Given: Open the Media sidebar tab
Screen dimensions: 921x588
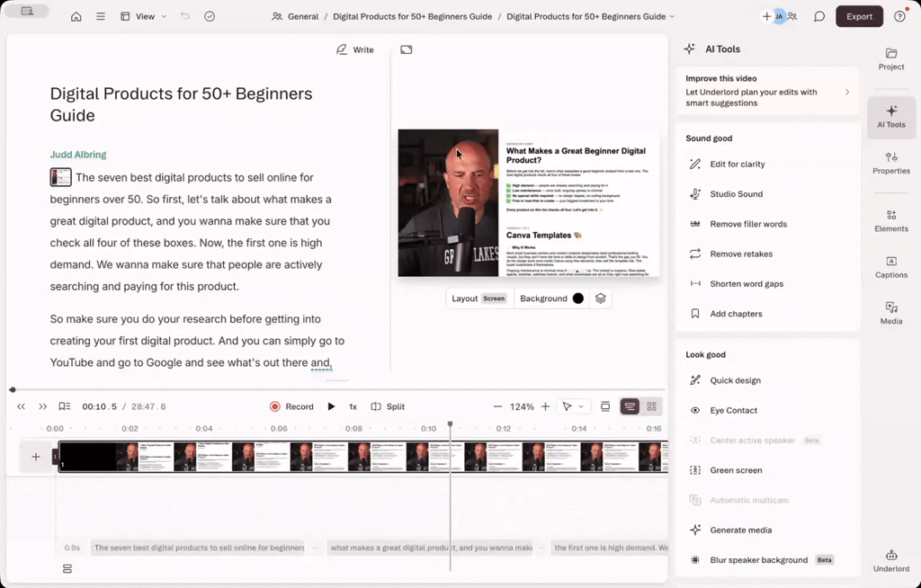Looking at the screenshot, I should pyautogui.click(x=891, y=313).
